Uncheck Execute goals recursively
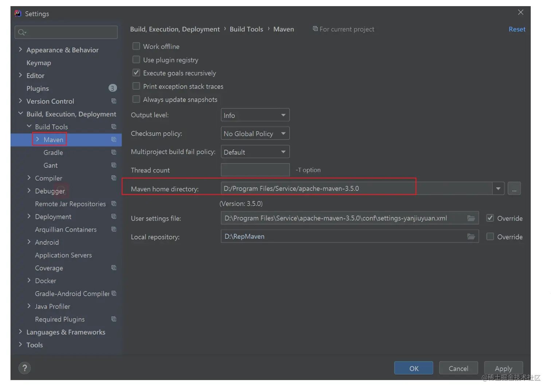The width and height of the screenshot is (551, 392). click(x=136, y=73)
